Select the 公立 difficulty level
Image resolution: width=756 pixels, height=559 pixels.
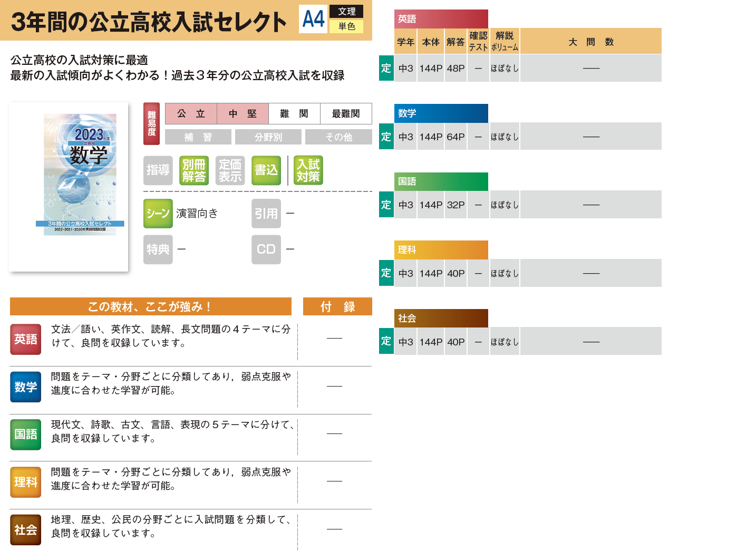pos(191,113)
